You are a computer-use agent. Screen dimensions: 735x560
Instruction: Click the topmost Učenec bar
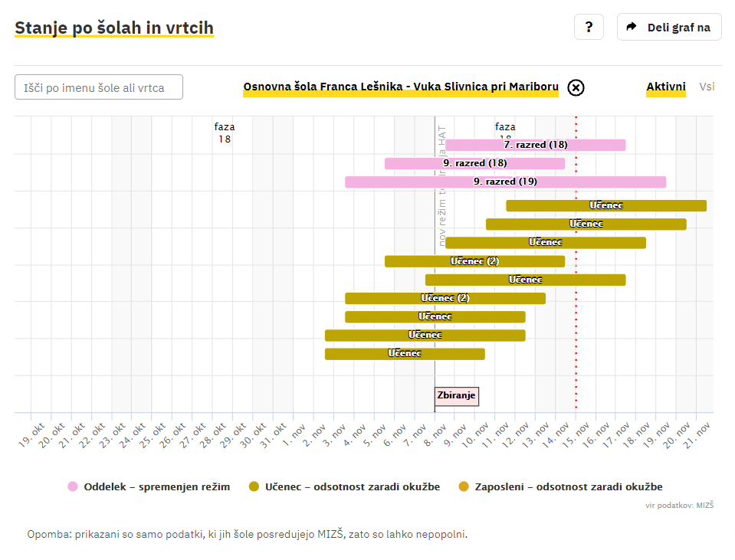(605, 205)
